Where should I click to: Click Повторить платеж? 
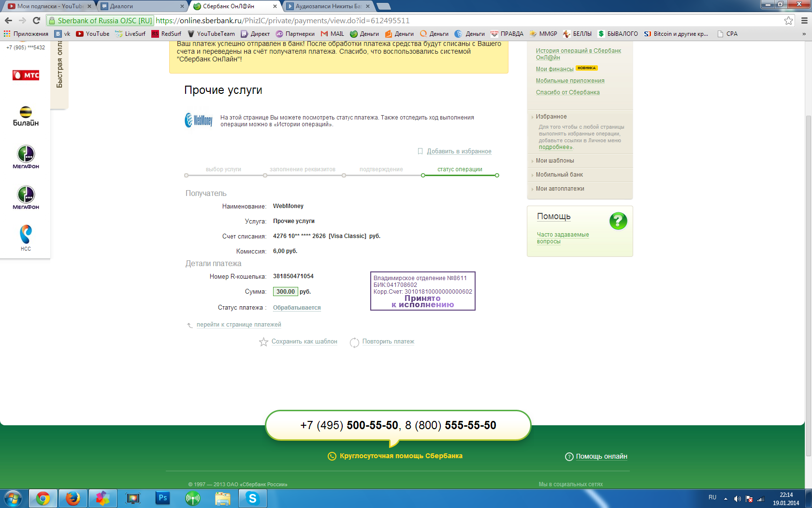(388, 342)
